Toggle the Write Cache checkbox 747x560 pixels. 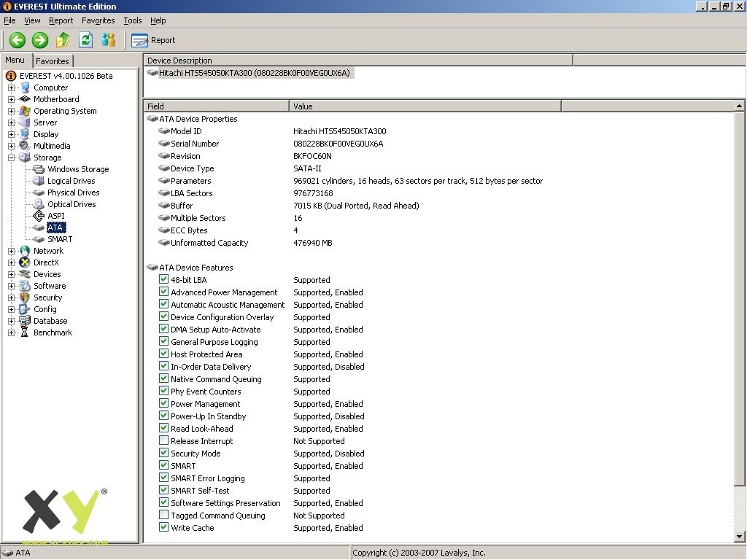pyautogui.click(x=163, y=527)
